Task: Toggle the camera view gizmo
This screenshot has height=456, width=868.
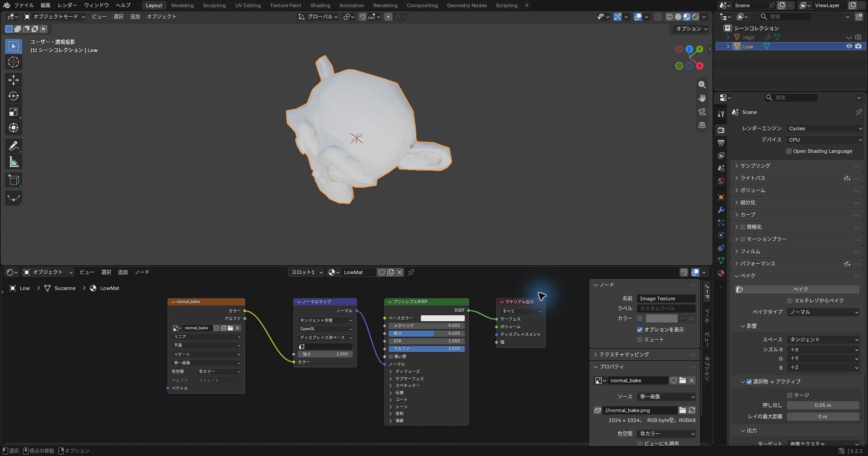Action: point(702,112)
